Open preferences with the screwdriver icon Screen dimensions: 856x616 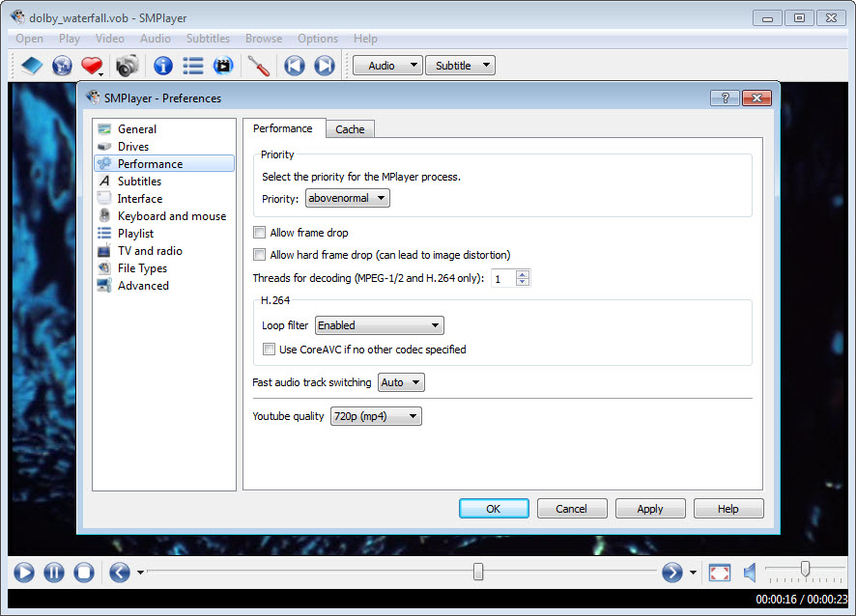click(x=258, y=66)
